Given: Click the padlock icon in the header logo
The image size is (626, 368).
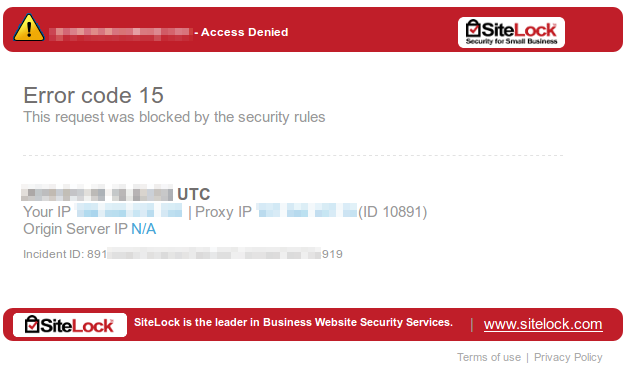Looking at the screenshot, I should 473,28.
